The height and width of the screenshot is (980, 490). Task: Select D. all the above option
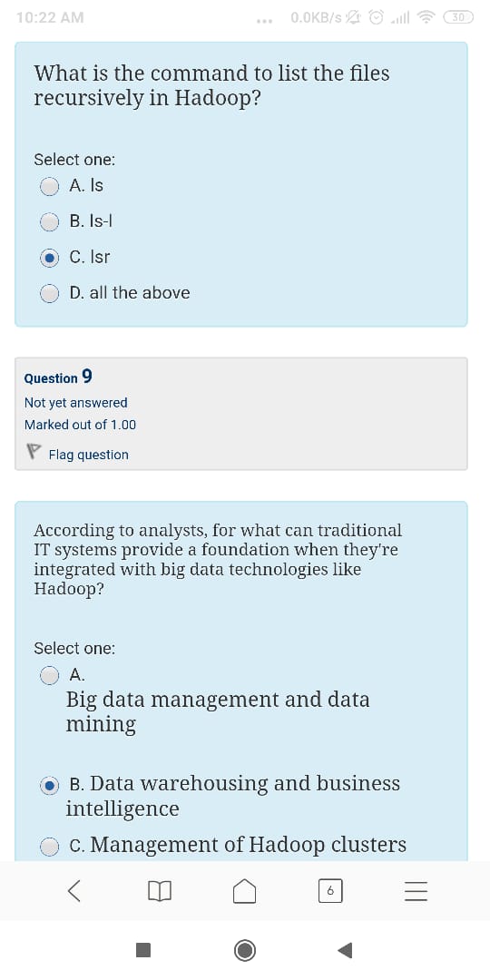(x=49, y=293)
